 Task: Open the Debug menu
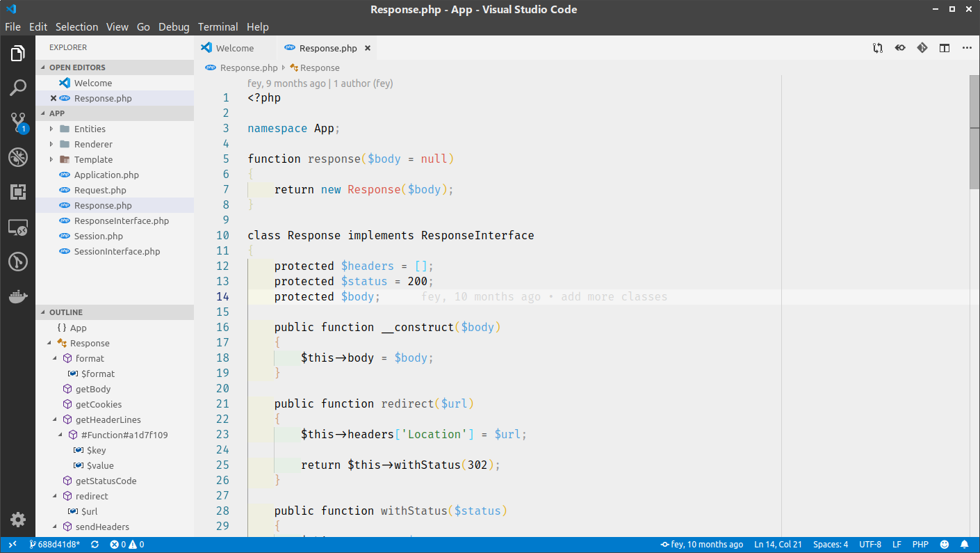173,26
